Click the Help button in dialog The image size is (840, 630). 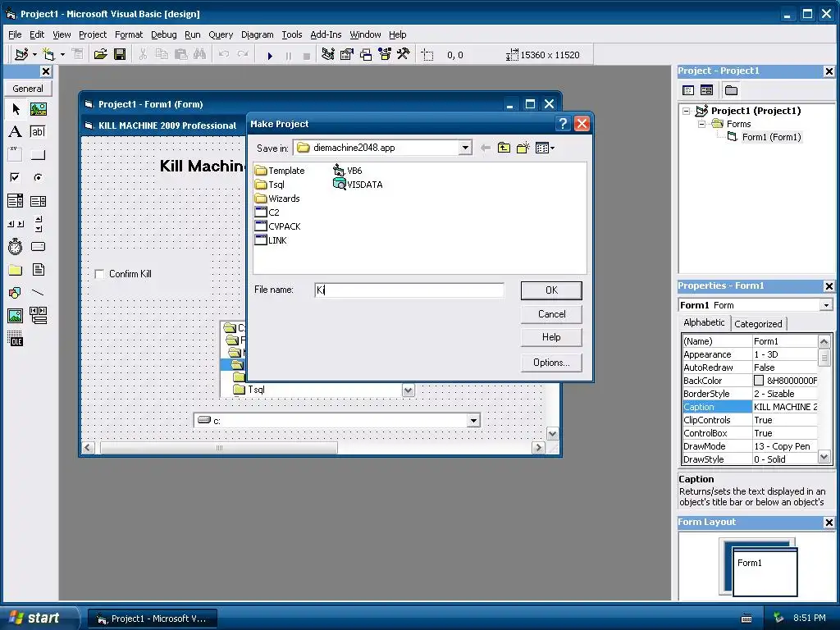(551, 337)
